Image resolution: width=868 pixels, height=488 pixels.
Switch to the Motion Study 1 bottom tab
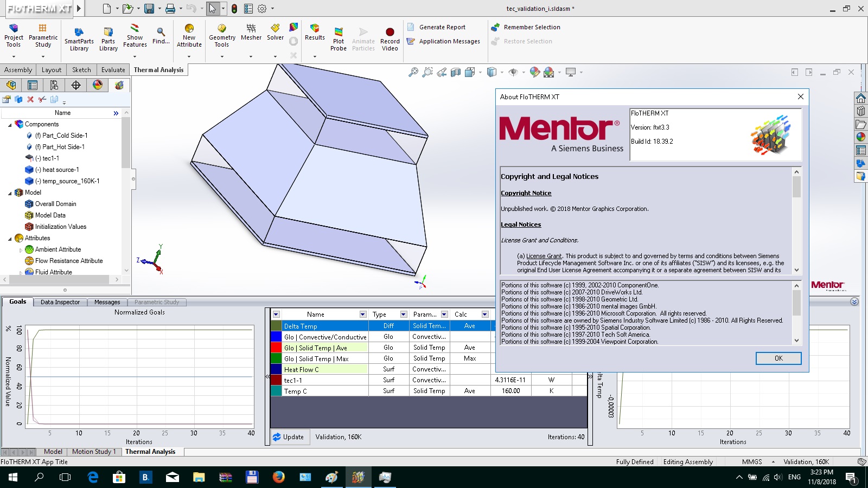pos(94,452)
